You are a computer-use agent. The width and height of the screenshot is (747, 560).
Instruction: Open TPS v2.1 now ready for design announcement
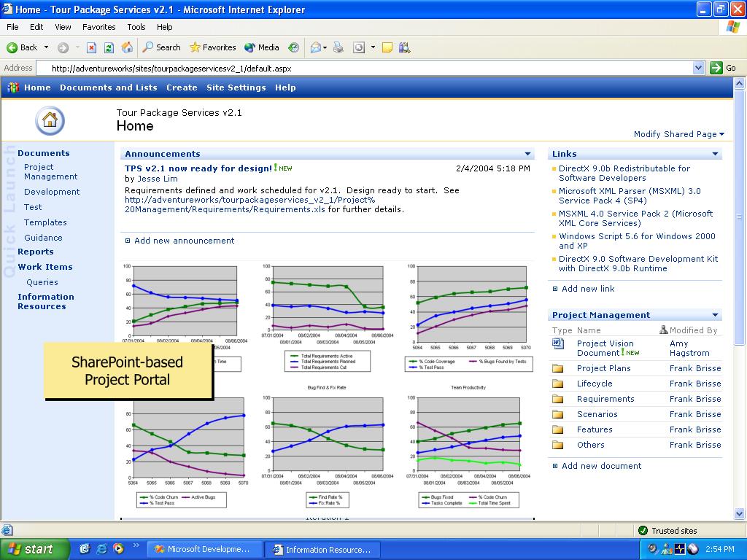198,168
